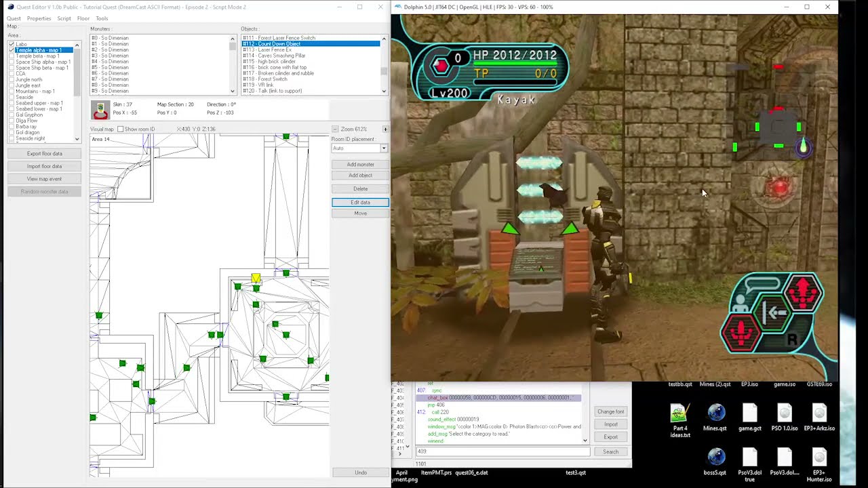Screen dimensions: 868x488
Task: Click Objects list scroll-up arrow
Action: [x=384, y=39]
